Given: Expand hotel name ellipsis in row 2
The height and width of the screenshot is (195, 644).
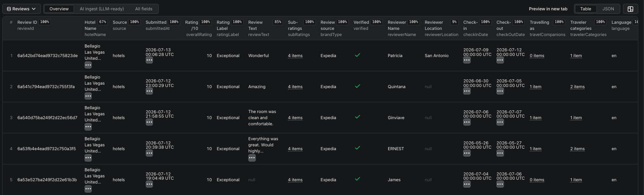Looking at the screenshot, I should 88,96.
